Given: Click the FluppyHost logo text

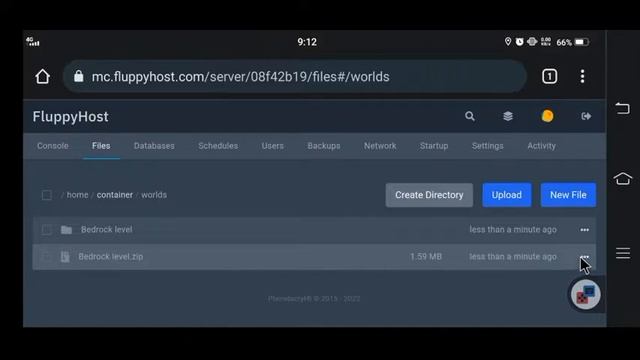Looking at the screenshot, I should (x=71, y=117).
